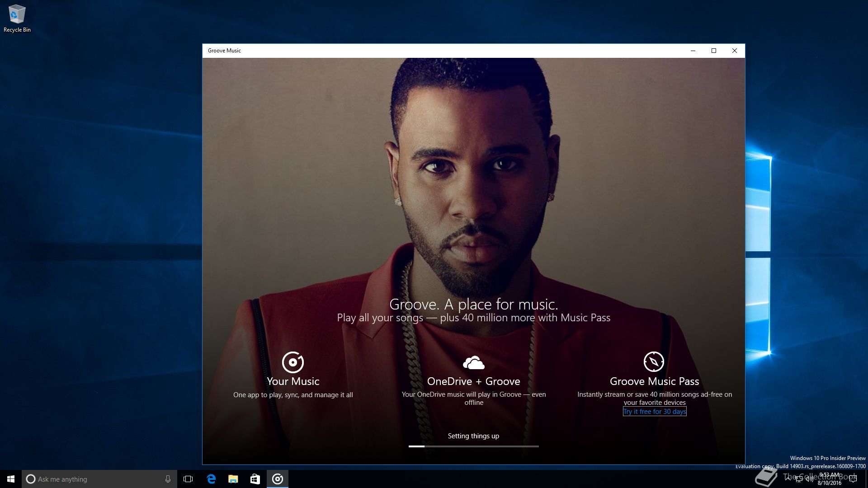Click 'Groove. A place for music.' title
Viewport: 868px width, 488px height.
473,304
